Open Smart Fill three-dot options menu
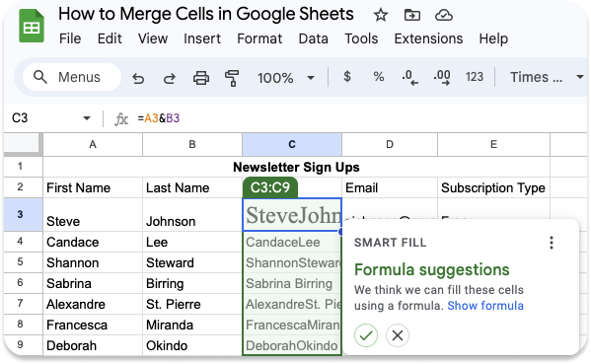 pyautogui.click(x=552, y=243)
